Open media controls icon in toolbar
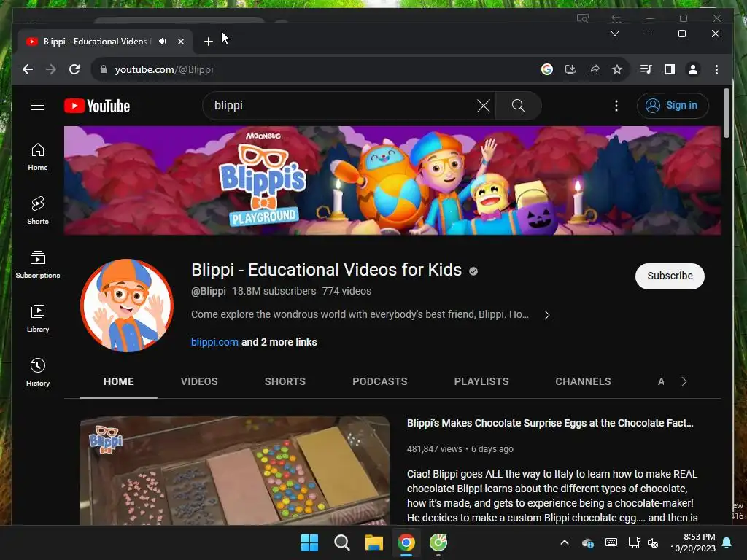Viewport: 747px width, 560px height. [x=646, y=69]
